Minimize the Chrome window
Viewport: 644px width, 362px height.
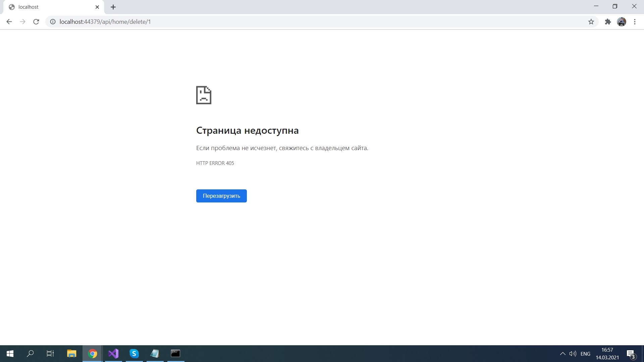(x=596, y=6)
